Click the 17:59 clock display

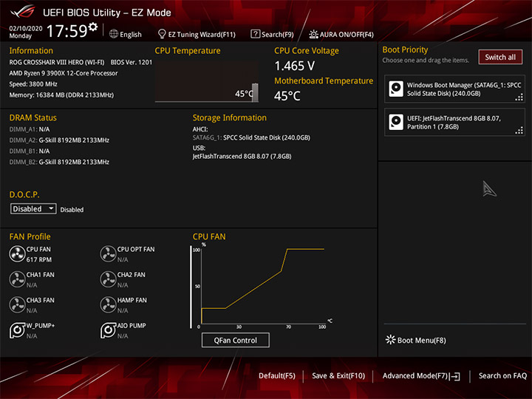coord(67,31)
